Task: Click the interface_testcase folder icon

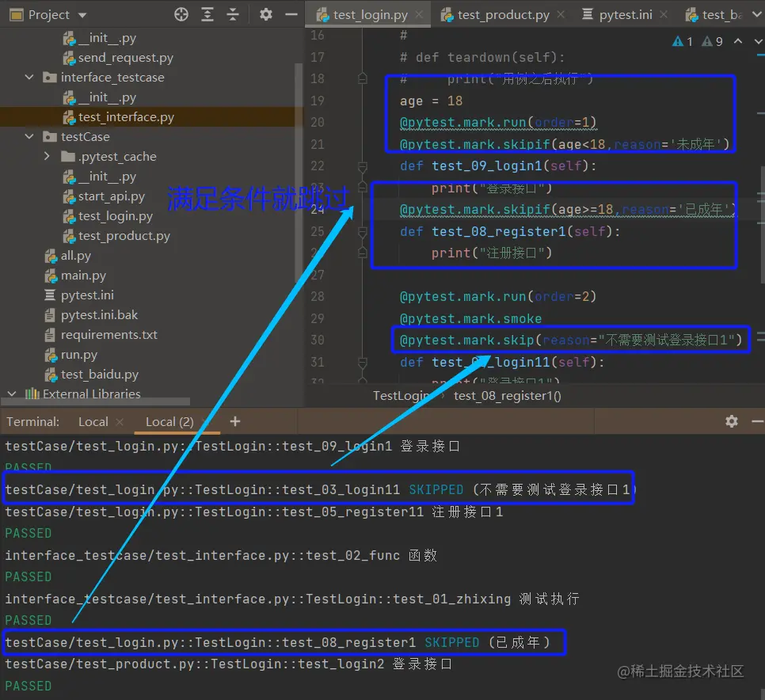Action: [50, 78]
